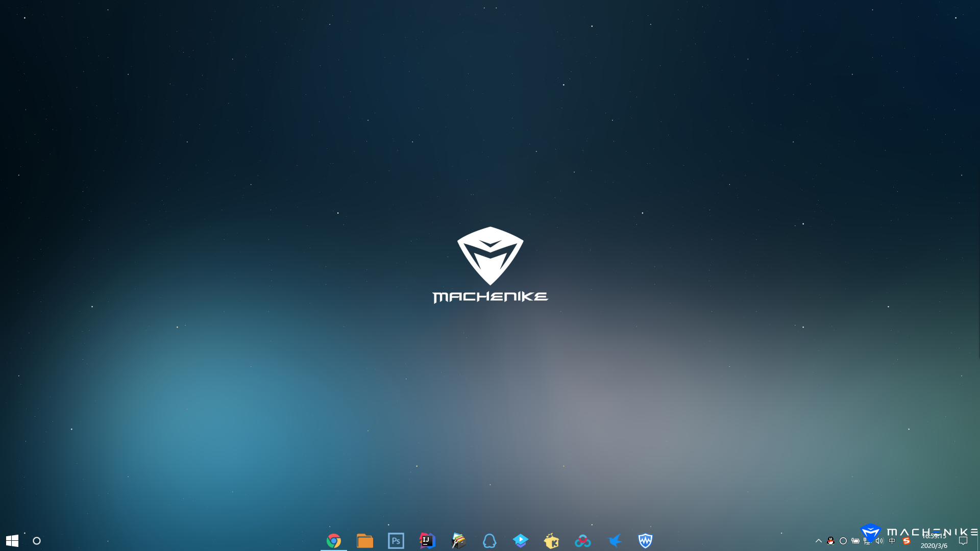Screen dimensions: 980x551
Task: Open Google Chrome from taskbar
Action: (x=334, y=541)
